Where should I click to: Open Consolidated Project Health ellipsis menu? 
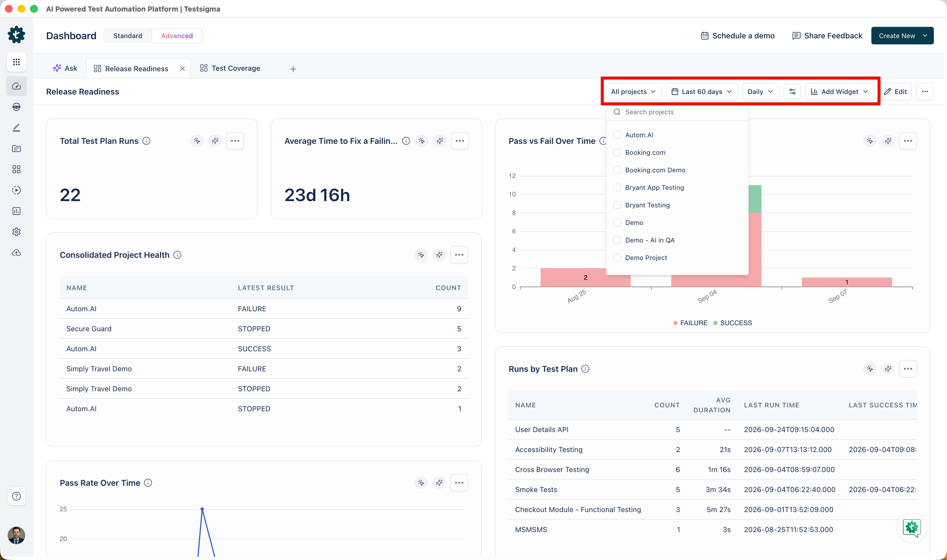pyautogui.click(x=459, y=255)
